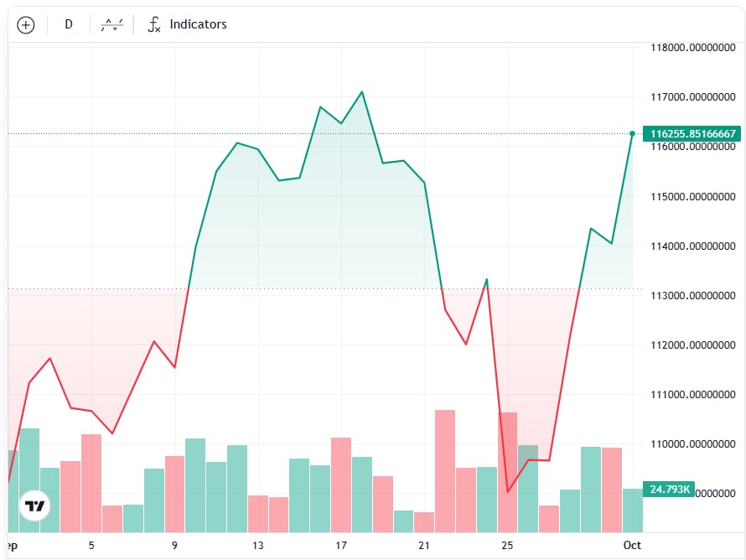
Task: Open the chart style line icon
Action: click(x=112, y=24)
